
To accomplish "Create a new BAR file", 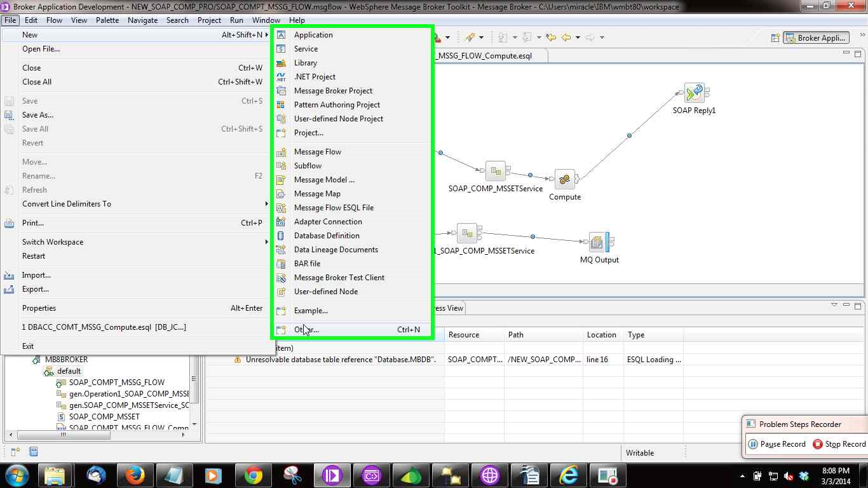I will pos(353,264).
